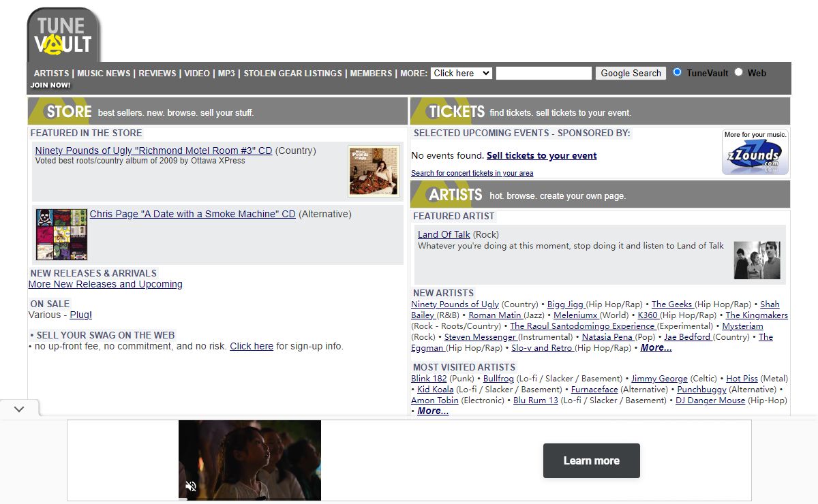Collapse the ad banner with the chevron
The height and width of the screenshot is (504, 818).
pos(19,409)
